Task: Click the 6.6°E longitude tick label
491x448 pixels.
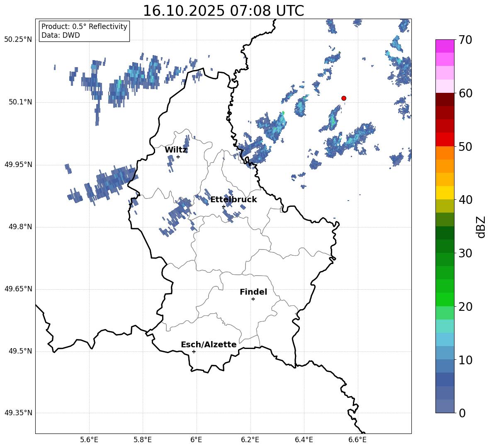Action: [x=357, y=440]
